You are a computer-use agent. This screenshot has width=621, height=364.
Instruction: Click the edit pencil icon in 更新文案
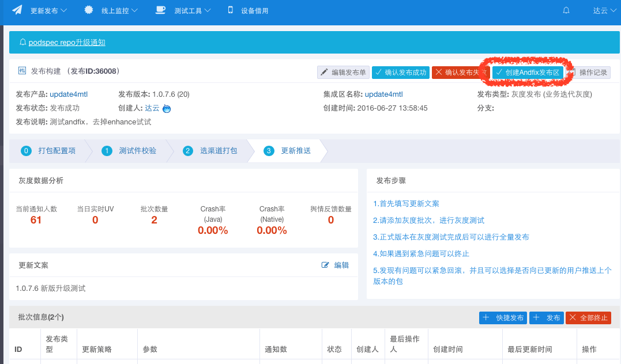(x=325, y=265)
